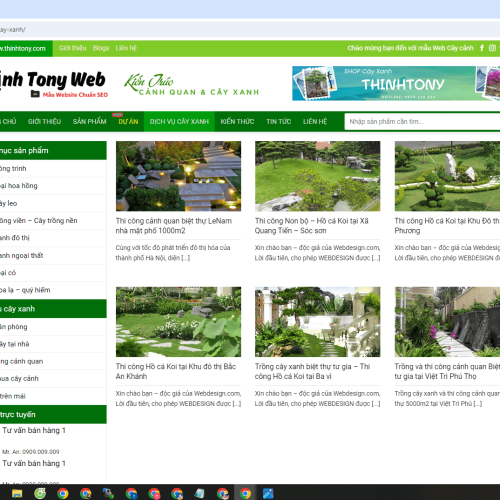
Task: Open article 'Thi công cảnh quan biệt thự LeNam'
Action: point(174,226)
